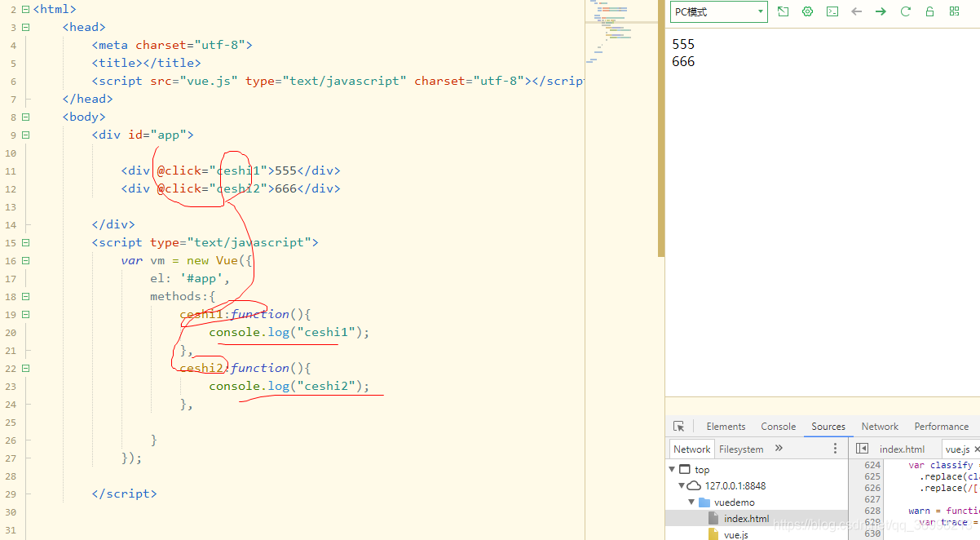980x540 pixels.
Task: Collapse the 'top' frame tree node
Action: tap(672, 469)
